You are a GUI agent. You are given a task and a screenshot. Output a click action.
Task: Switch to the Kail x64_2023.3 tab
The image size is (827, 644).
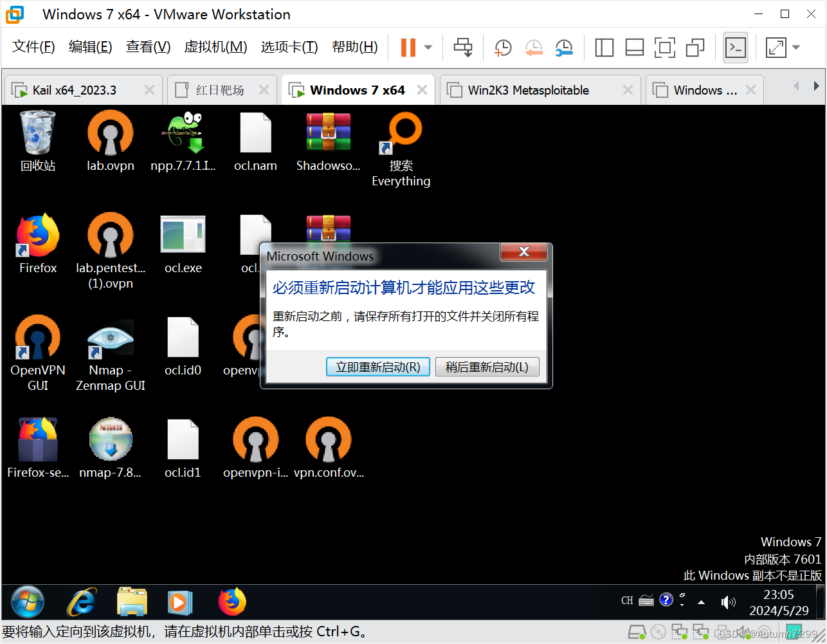coord(83,90)
